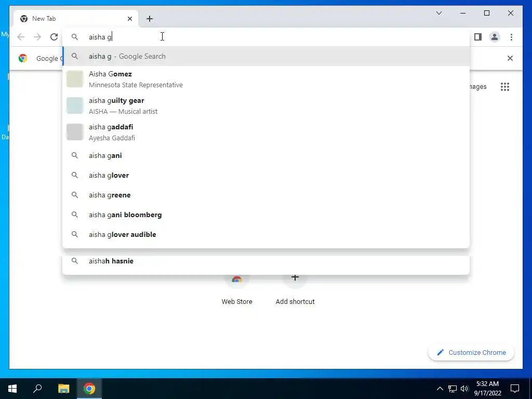532x399 pixels.
Task: Choose 'aisha gani bloomberg' suggestion
Action: pyautogui.click(x=266, y=215)
